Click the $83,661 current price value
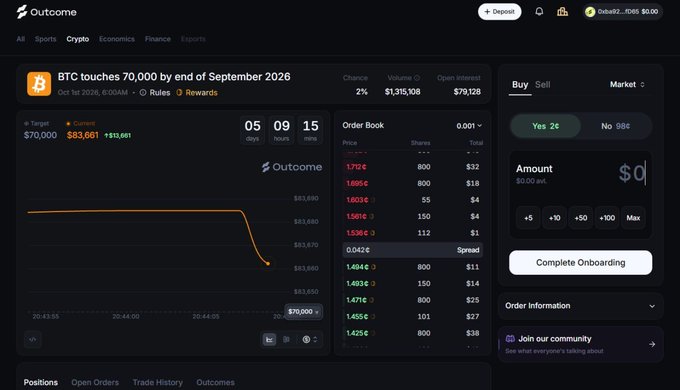Viewport: 680px width, 390px height. pyautogui.click(x=82, y=135)
